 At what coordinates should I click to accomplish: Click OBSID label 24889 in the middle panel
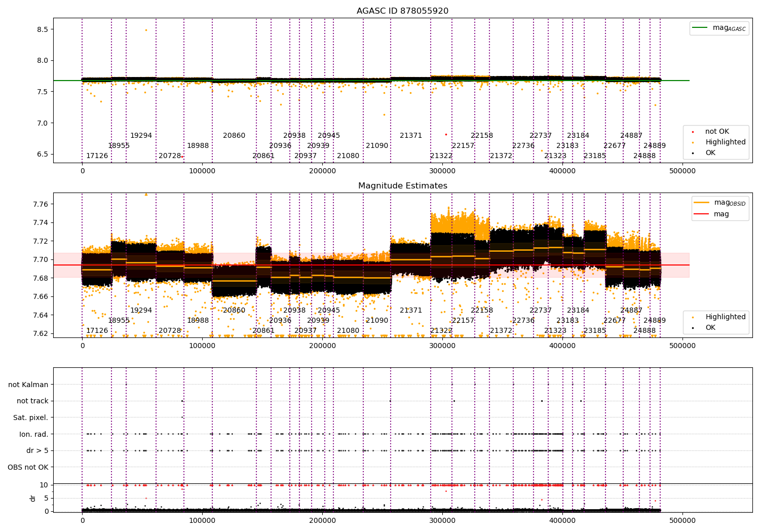655,321
